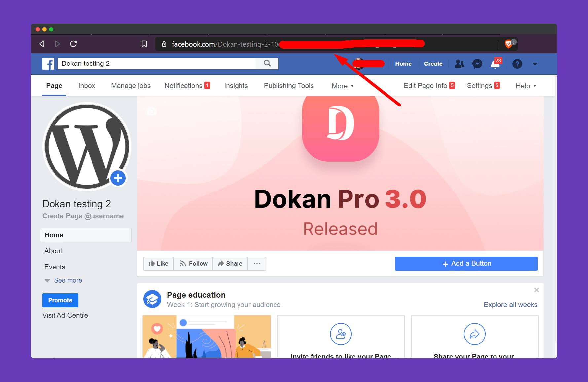
Task: Switch to the Insights tab
Action: tap(236, 86)
